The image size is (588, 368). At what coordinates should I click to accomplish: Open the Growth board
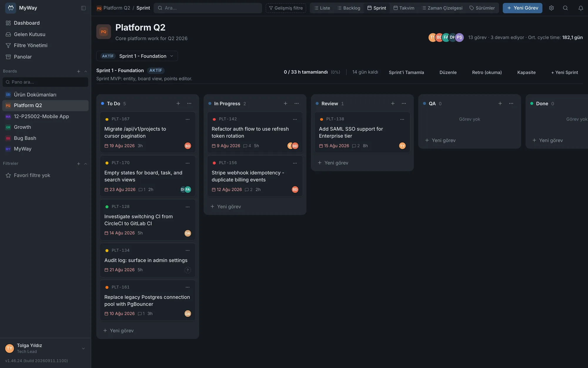[45, 127]
